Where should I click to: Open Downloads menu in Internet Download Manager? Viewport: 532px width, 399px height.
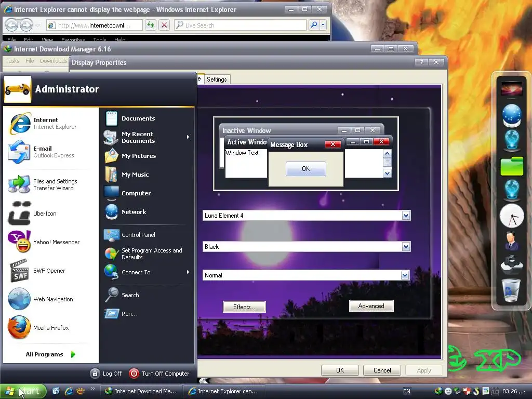[54, 61]
